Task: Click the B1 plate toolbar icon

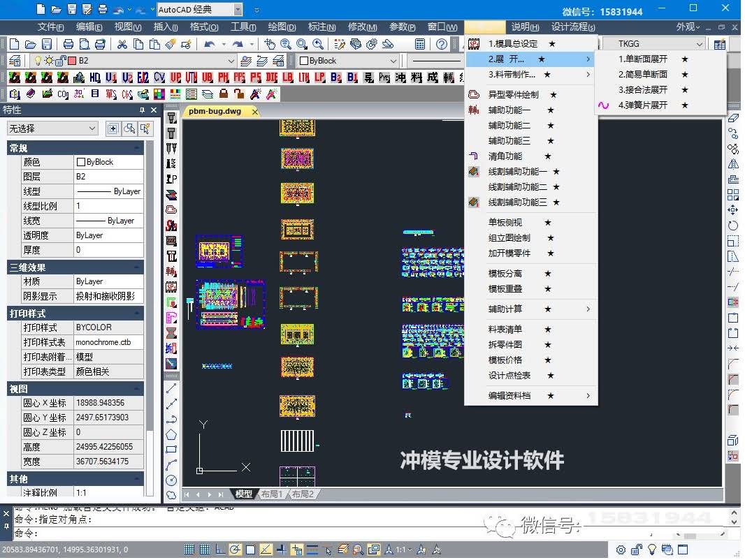Action: pyautogui.click(x=352, y=78)
